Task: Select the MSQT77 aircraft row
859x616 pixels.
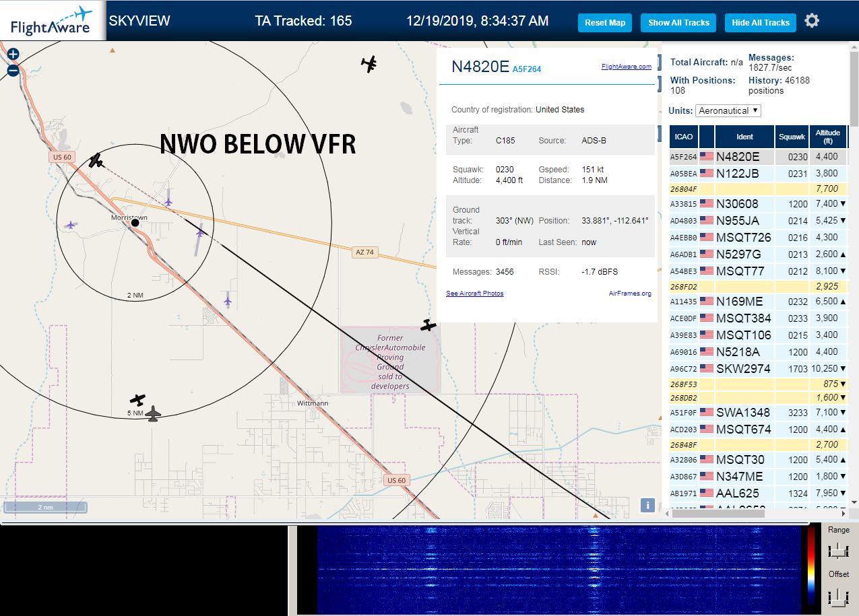Action: coord(758,271)
